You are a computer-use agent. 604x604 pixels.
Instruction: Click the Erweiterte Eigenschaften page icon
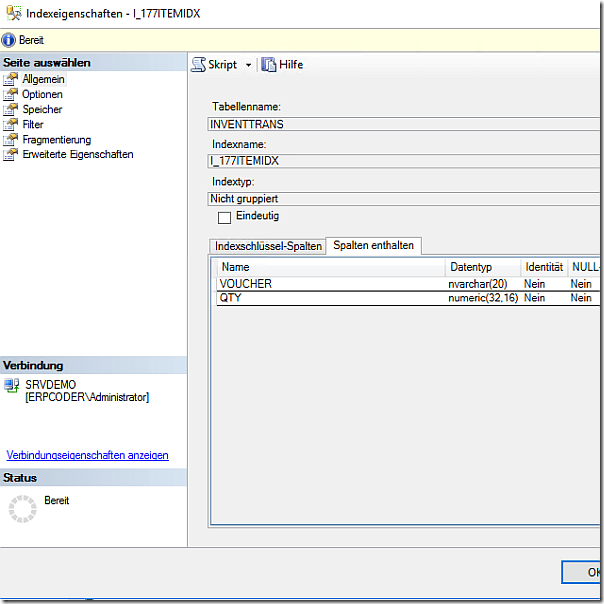click(11, 154)
